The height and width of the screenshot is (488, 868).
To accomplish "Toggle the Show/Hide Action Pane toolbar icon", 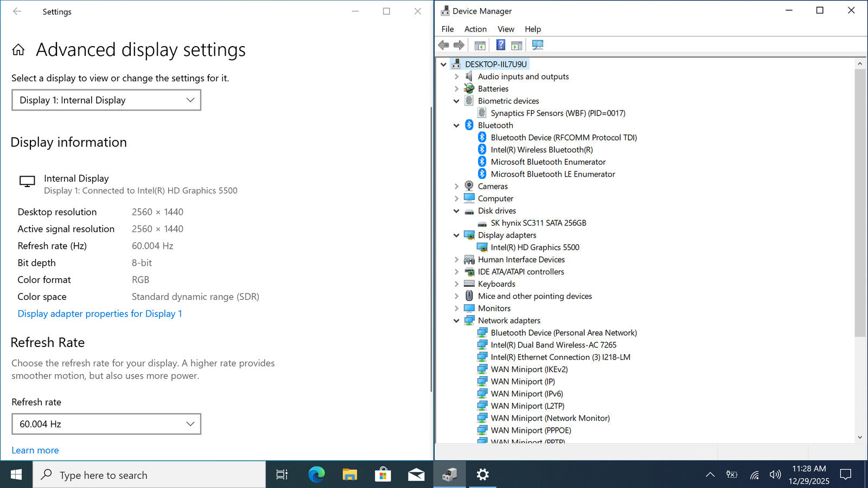I will coord(517,45).
